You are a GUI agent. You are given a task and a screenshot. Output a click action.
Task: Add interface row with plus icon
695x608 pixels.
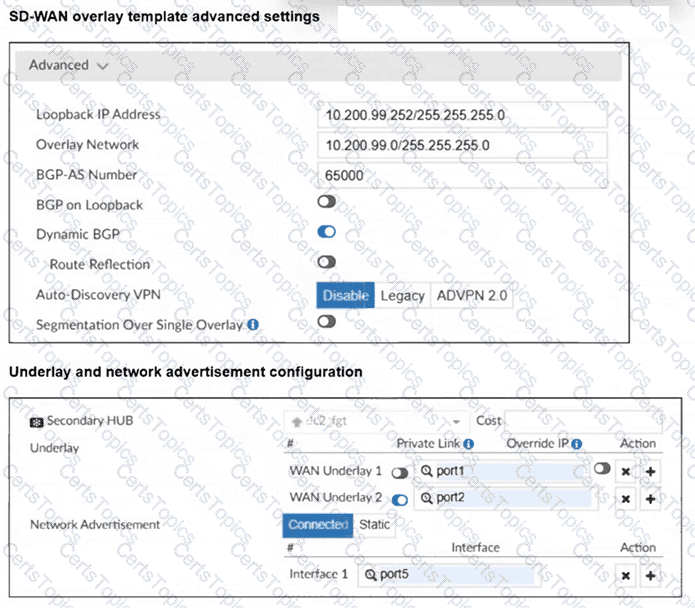[650, 575]
